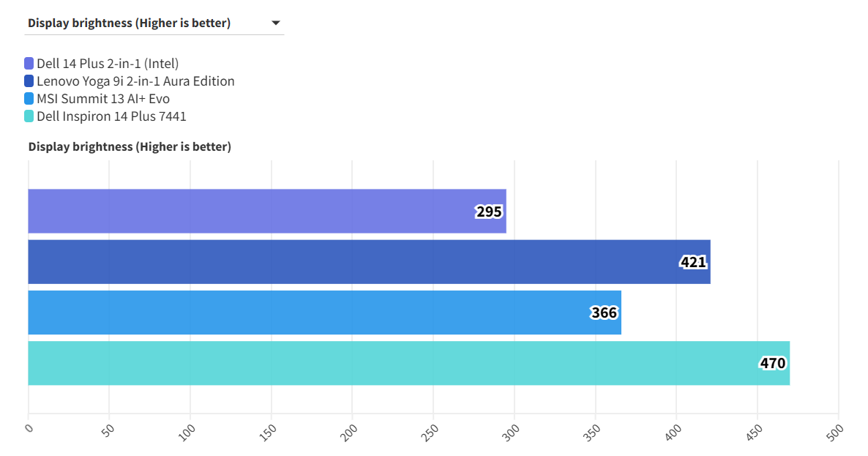Open the Display brightness metric selector text
868x456 pixels.
point(129,23)
